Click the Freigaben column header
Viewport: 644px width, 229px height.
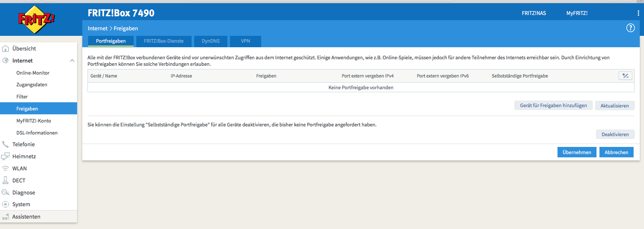click(266, 76)
